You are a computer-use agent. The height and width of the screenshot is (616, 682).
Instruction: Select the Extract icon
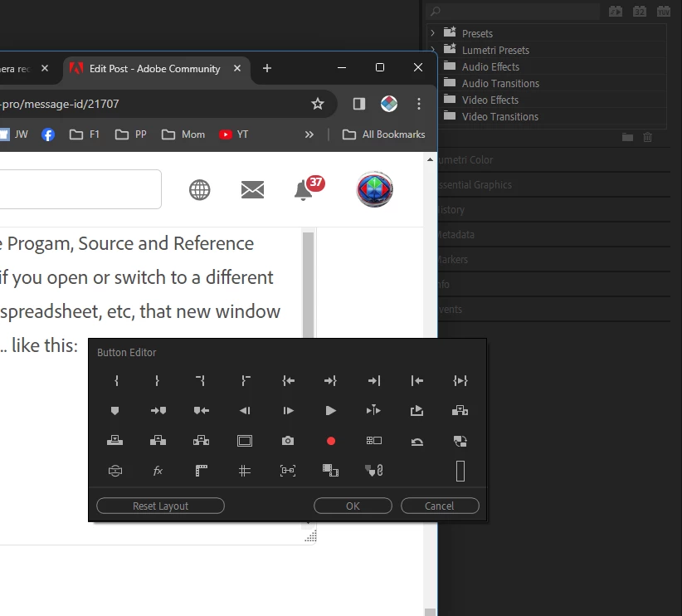coord(201,441)
